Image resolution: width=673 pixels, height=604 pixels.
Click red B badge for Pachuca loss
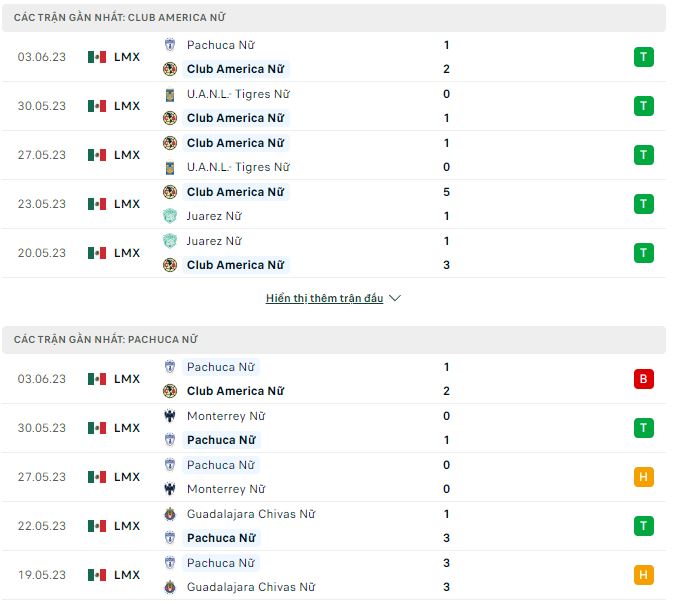coord(644,379)
